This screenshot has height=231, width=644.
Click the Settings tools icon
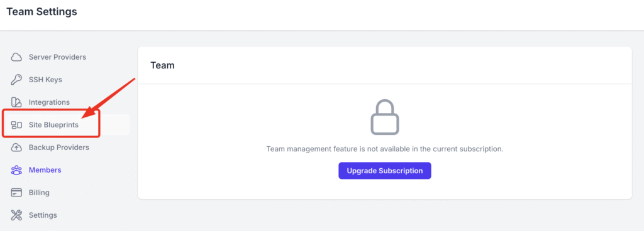(16, 215)
